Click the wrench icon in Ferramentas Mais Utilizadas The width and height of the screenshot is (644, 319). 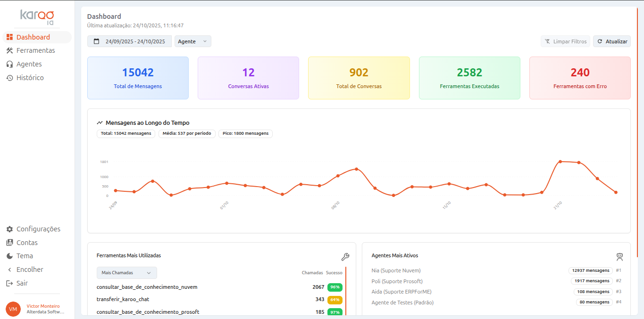[x=345, y=257]
